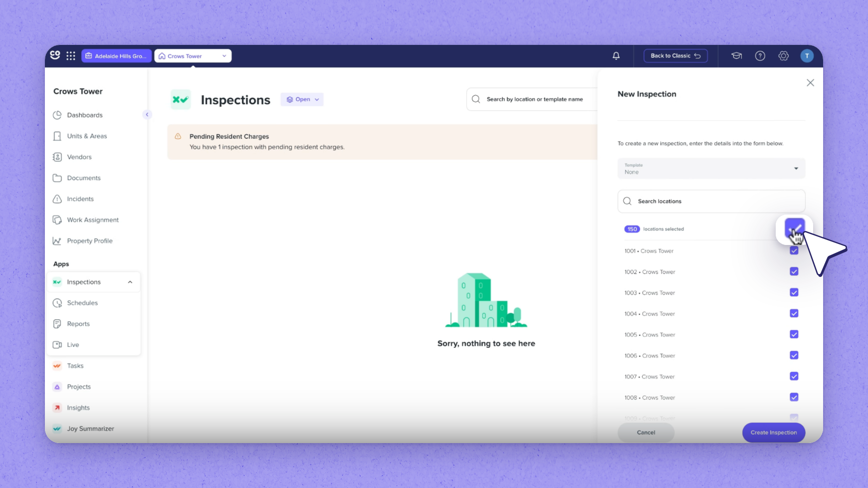The image size is (868, 488).
Task: Click the Create Inspection button
Action: 773,433
